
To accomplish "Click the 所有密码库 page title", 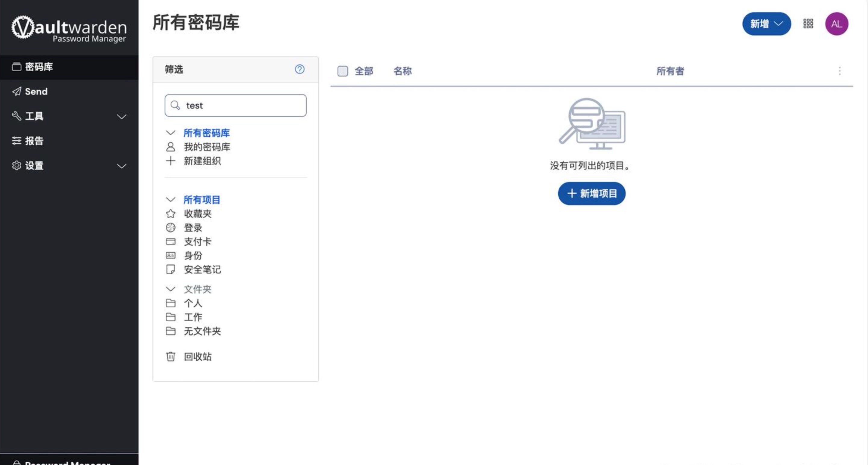I will coord(196,23).
